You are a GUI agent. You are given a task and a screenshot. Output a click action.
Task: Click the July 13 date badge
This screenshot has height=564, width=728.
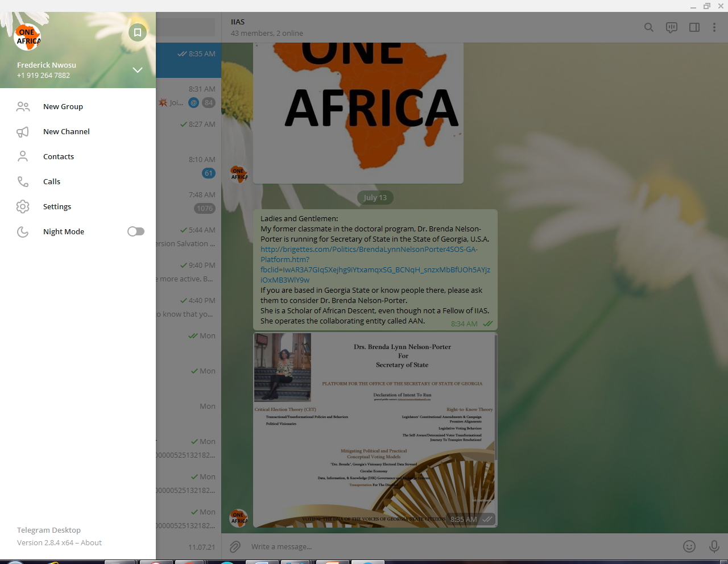[375, 198]
